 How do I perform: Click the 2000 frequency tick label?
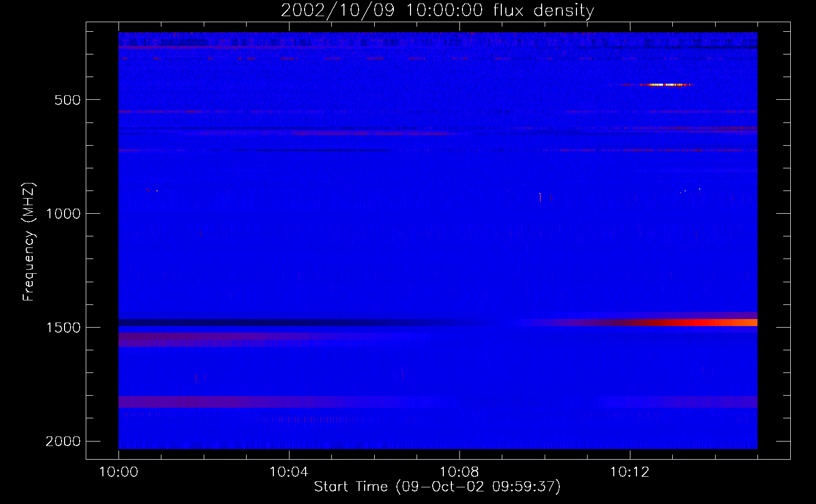tap(63, 442)
